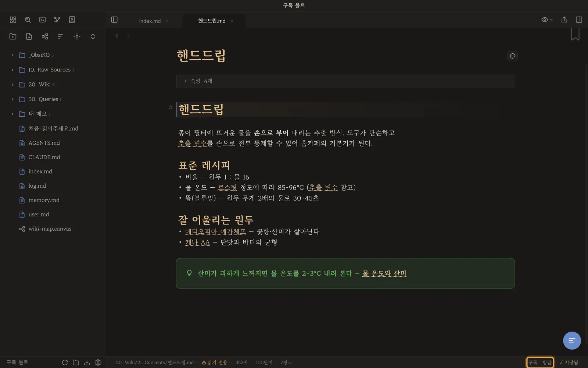Select the 핸드드립.md tab
Image resolution: width=588 pixels, height=368 pixels.
pyautogui.click(x=212, y=21)
